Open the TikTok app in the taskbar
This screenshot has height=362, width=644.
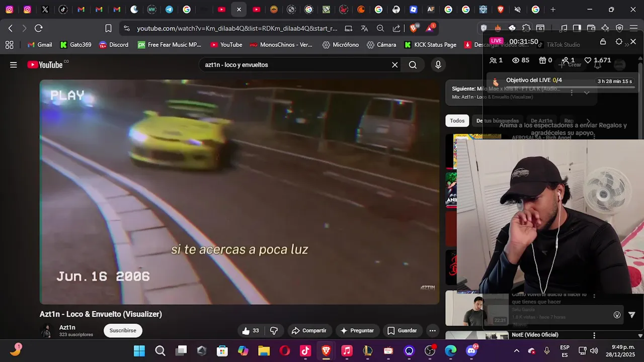tap(305, 350)
